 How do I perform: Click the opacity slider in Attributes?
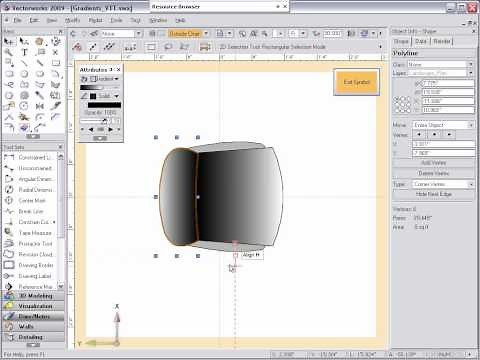pos(95,121)
